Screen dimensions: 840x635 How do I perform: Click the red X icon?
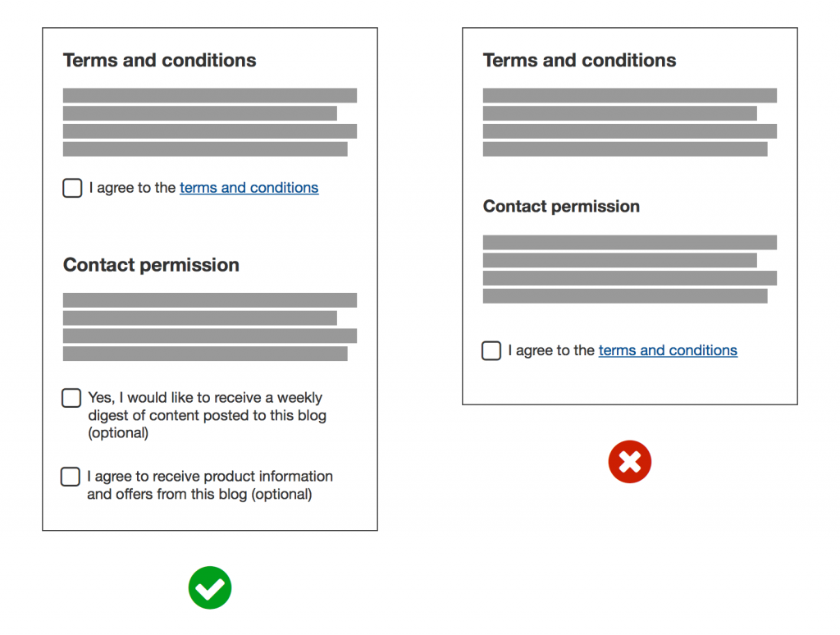(629, 462)
